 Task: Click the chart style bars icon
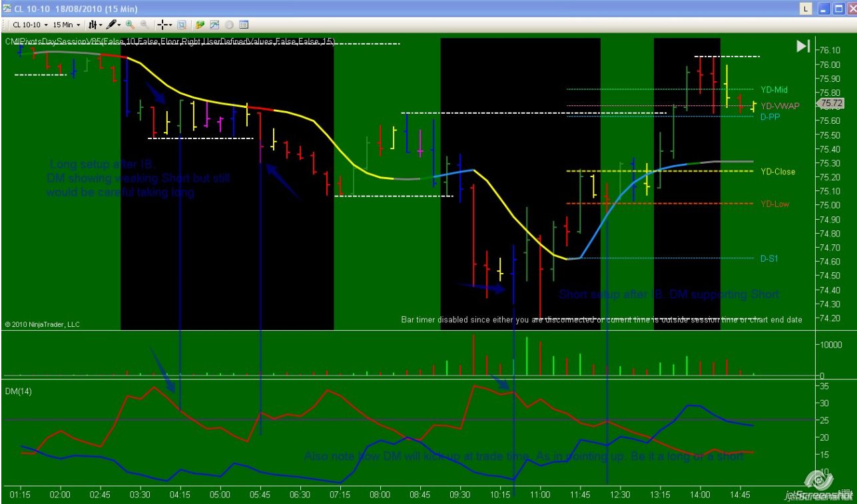click(93, 25)
